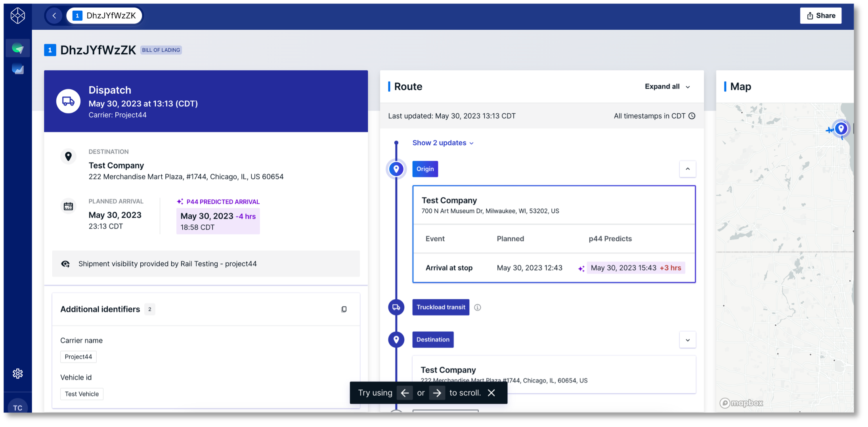This screenshot has height=427, width=868.
Task: Click the map location pin marker
Action: pos(841,128)
